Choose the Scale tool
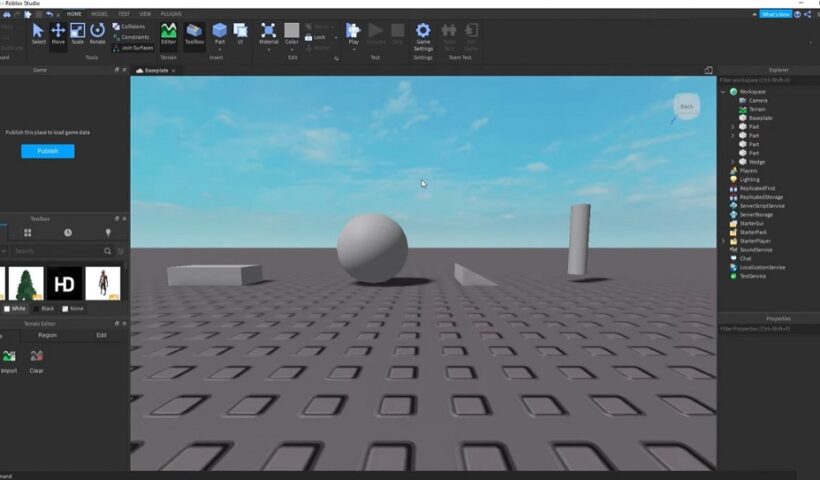Viewport: 820px width, 480px height. tap(77, 34)
